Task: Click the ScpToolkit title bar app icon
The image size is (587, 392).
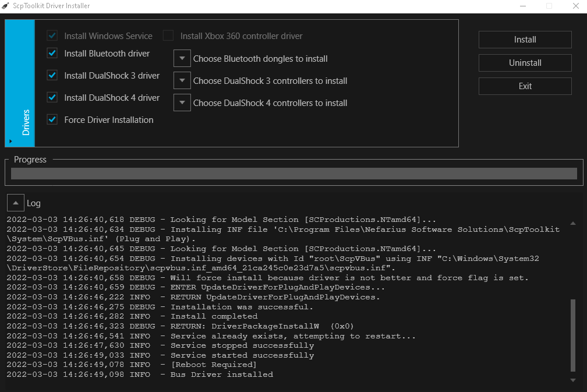Action: tap(6, 6)
